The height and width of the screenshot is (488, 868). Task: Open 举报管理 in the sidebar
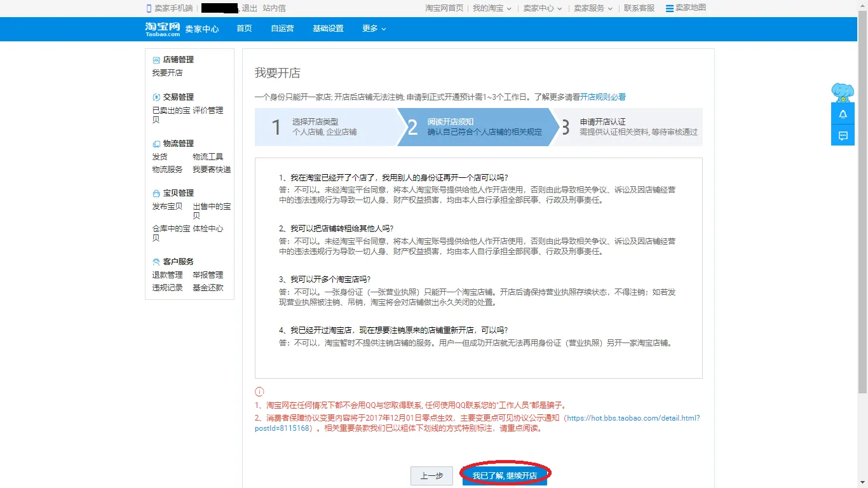pyautogui.click(x=208, y=275)
